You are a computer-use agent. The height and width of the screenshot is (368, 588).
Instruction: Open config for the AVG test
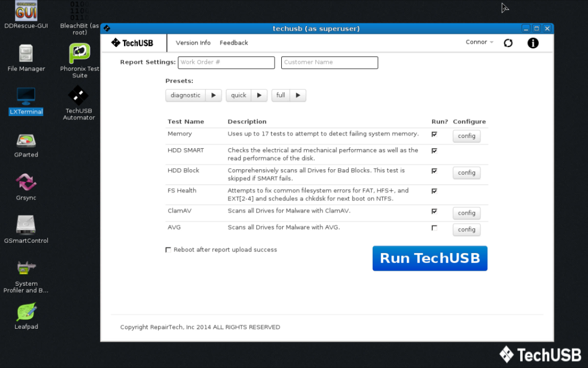(x=467, y=229)
